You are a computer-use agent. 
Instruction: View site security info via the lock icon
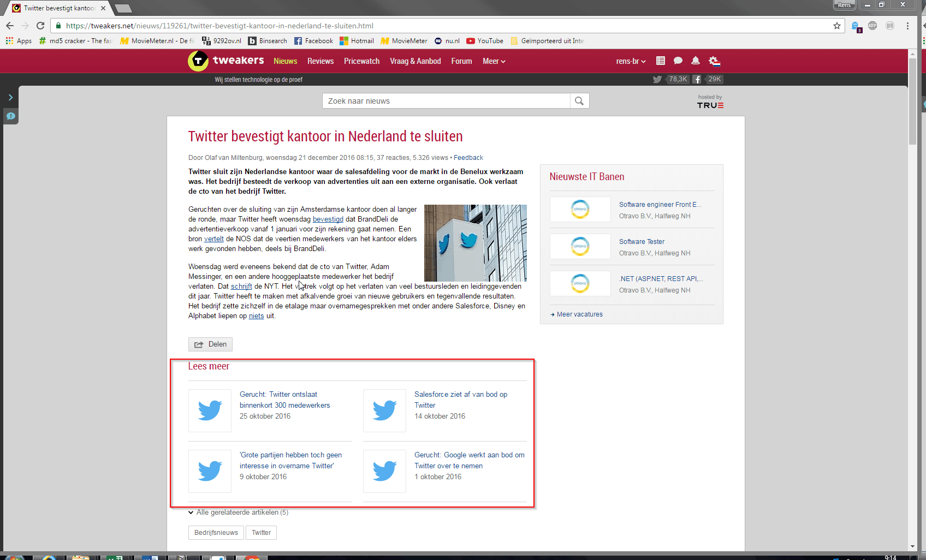pyautogui.click(x=58, y=26)
